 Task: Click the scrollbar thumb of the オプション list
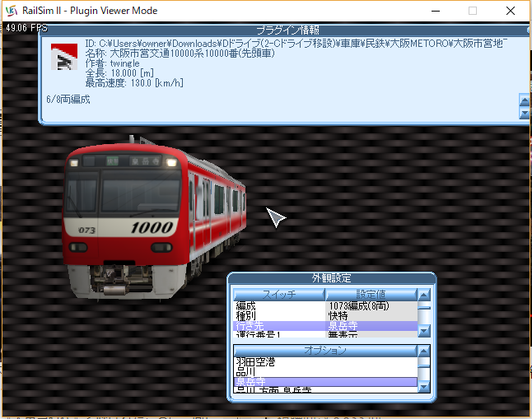point(424,366)
